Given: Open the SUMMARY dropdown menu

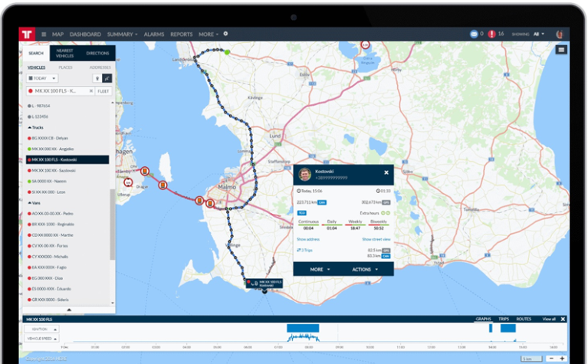Looking at the screenshot, I should (122, 34).
